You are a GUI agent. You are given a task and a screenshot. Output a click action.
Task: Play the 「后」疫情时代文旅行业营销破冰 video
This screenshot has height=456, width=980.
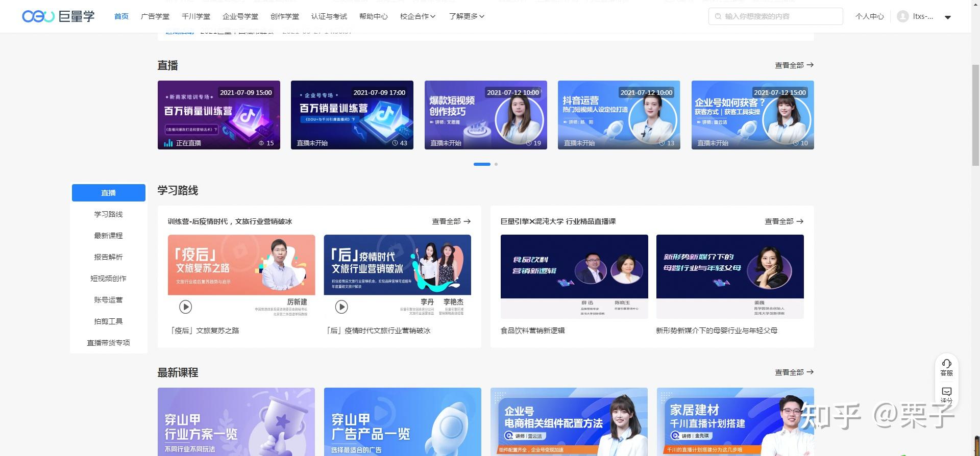341,307
